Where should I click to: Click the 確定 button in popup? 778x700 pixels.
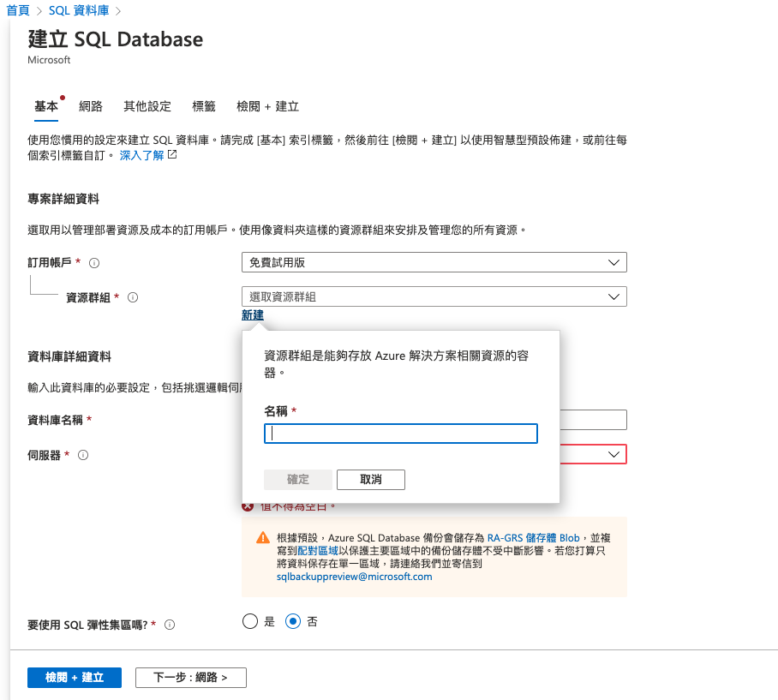click(x=298, y=480)
